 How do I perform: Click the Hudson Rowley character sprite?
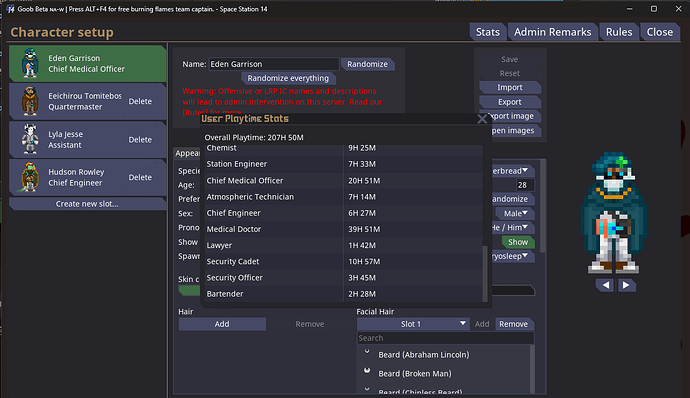[x=30, y=177]
